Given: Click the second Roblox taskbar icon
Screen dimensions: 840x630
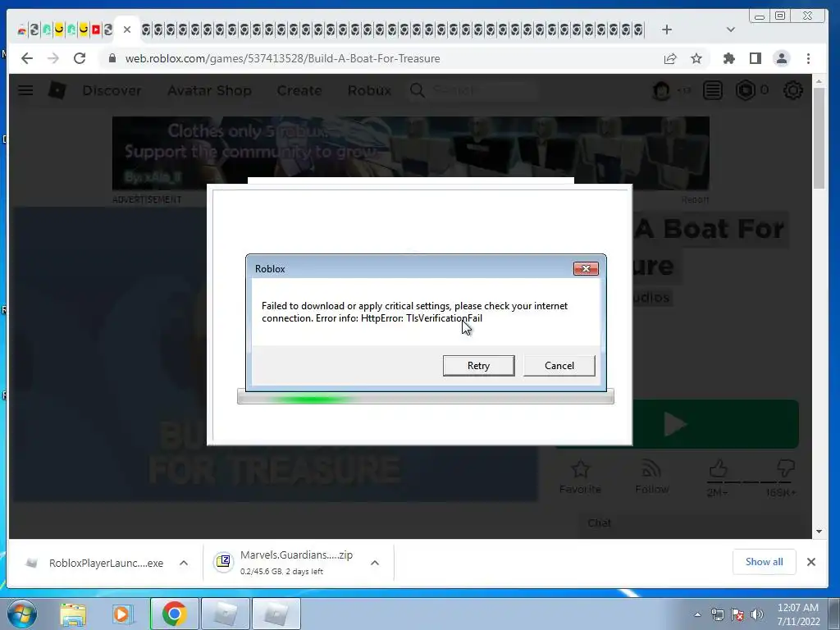Looking at the screenshot, I should 276,614.
